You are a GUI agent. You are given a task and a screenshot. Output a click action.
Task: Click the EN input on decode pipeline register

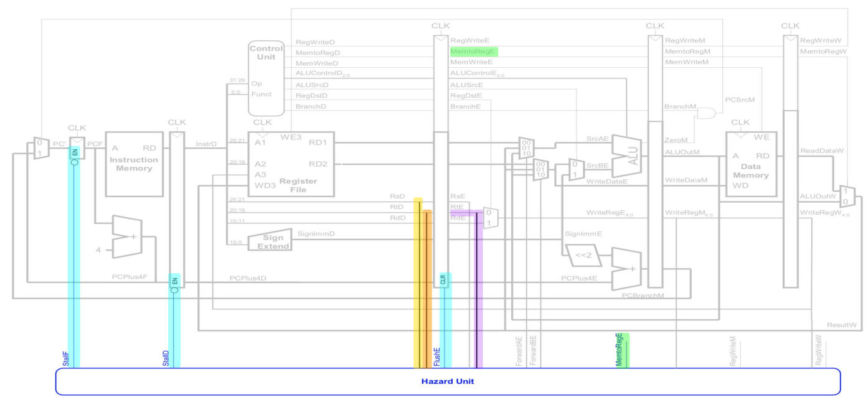(x=175, y=281)
